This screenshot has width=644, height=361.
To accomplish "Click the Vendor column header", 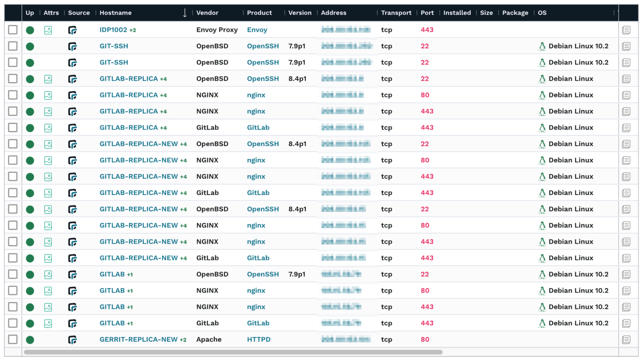I will 207,13.
